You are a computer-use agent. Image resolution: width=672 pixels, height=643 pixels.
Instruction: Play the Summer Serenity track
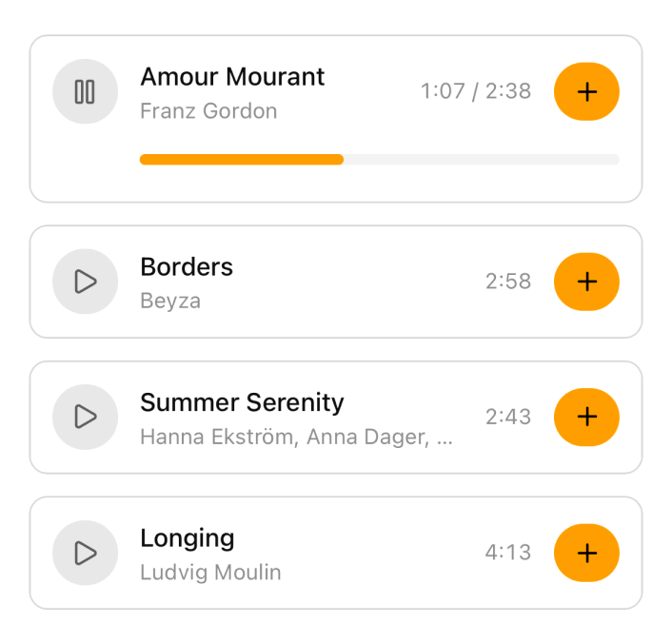click(85, 417)
